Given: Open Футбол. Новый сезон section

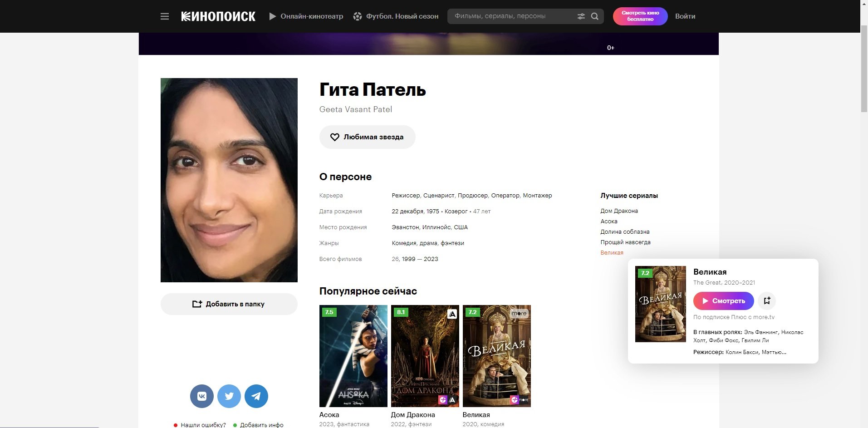Looking at the screenshot, I should pos(396,16).
